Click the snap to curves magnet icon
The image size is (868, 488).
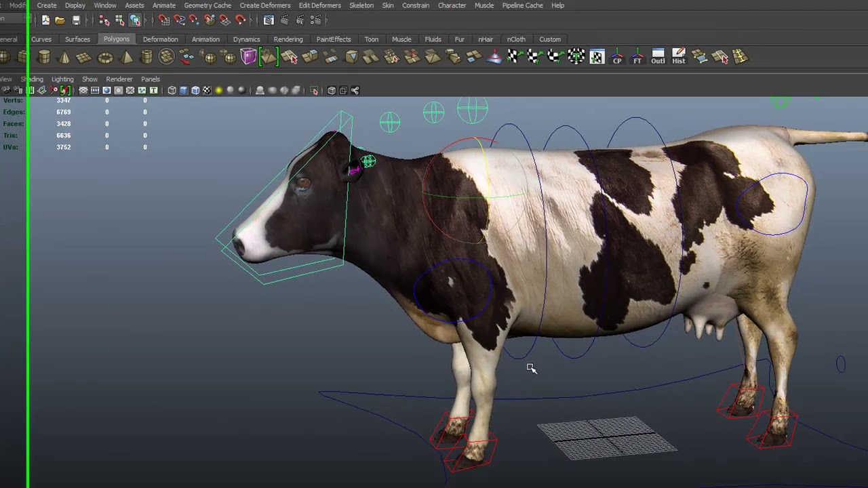coord(179,20)
